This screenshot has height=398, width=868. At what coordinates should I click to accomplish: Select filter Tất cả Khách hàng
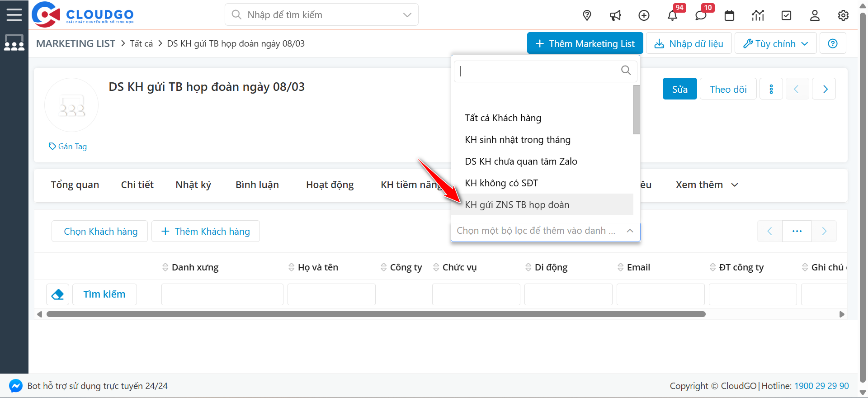[542, 118]
